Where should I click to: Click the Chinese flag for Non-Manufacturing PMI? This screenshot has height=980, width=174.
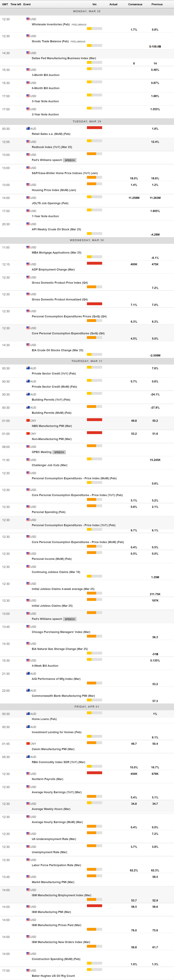28,433
